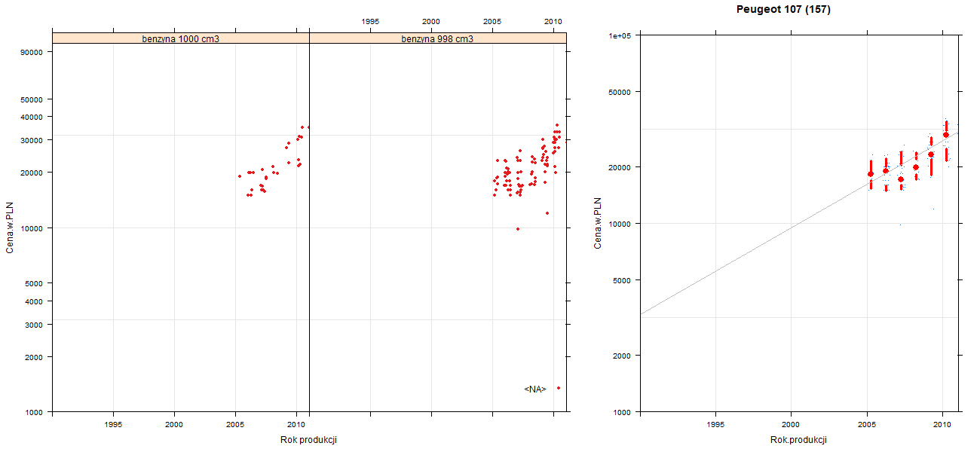The width and height of the screenshot is (980, 452).
Task: Click the 'Peugeot 107 (157)' chart title
Action: coord(784,10)
